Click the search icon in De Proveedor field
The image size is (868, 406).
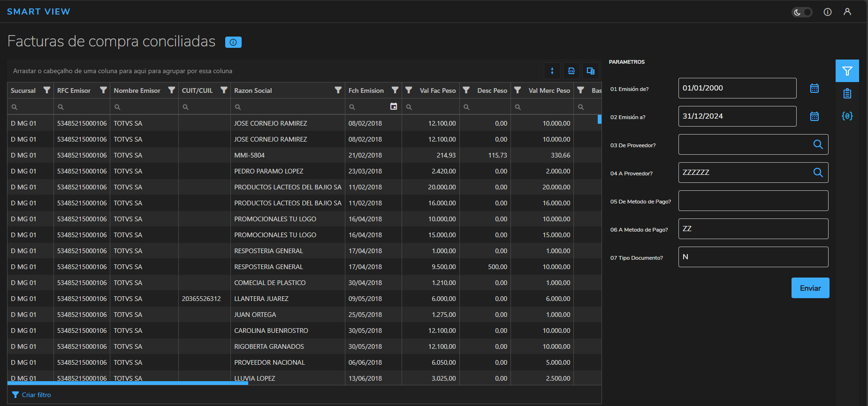point(817,144)
